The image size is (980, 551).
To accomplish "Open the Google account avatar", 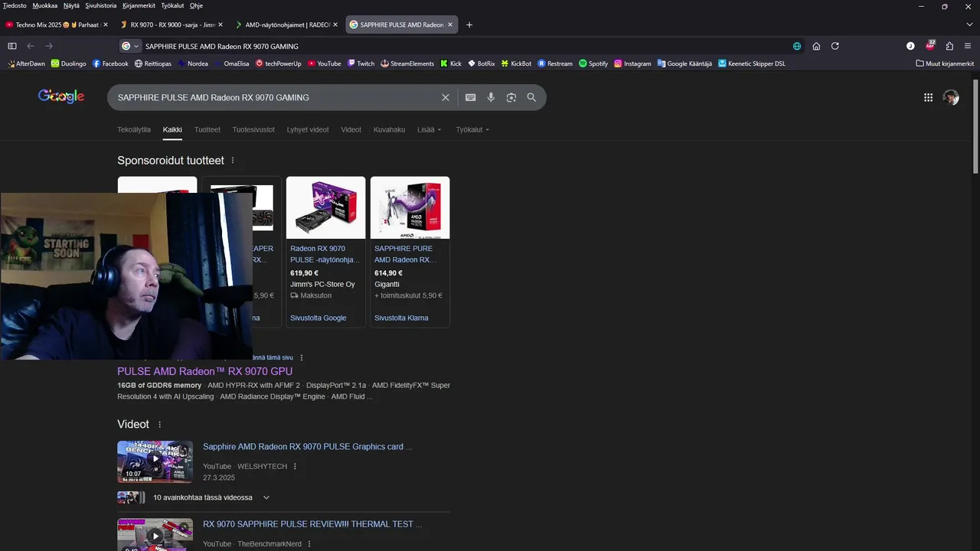I will coord(951,97).
